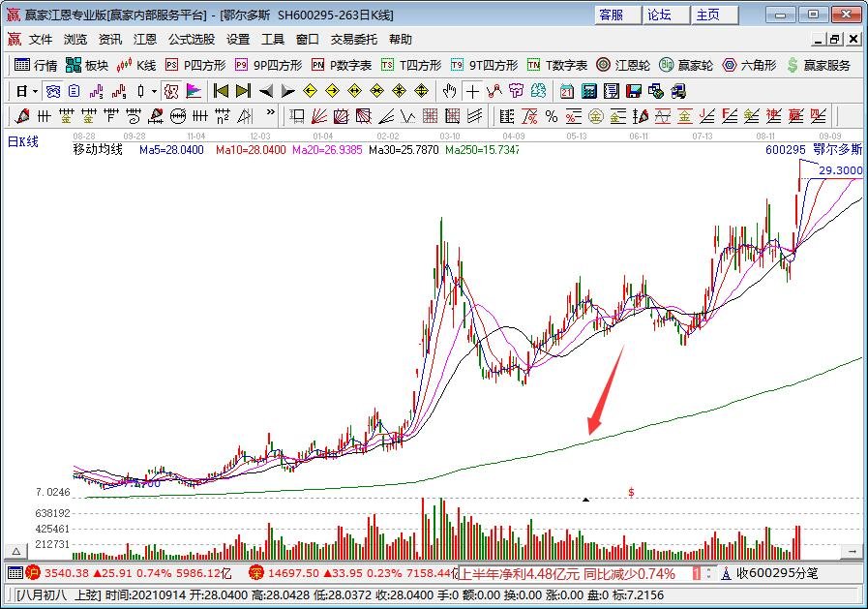Image resolution: width=868 pixels, height=609 pixels.
Task: Open the 窗口 menu
Action: (x=308, y=40)
